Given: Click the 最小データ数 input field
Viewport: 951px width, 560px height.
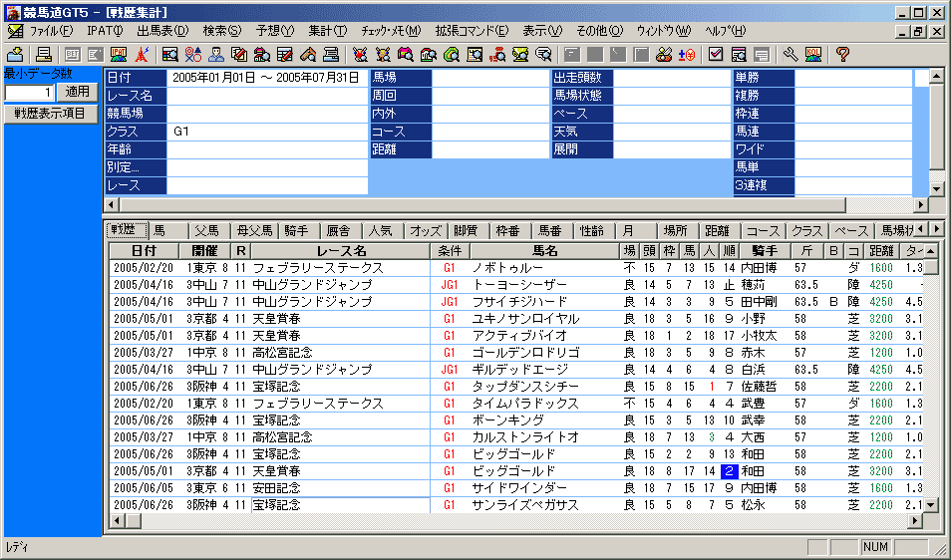Looking at the screenshot, I should point(29,92).
